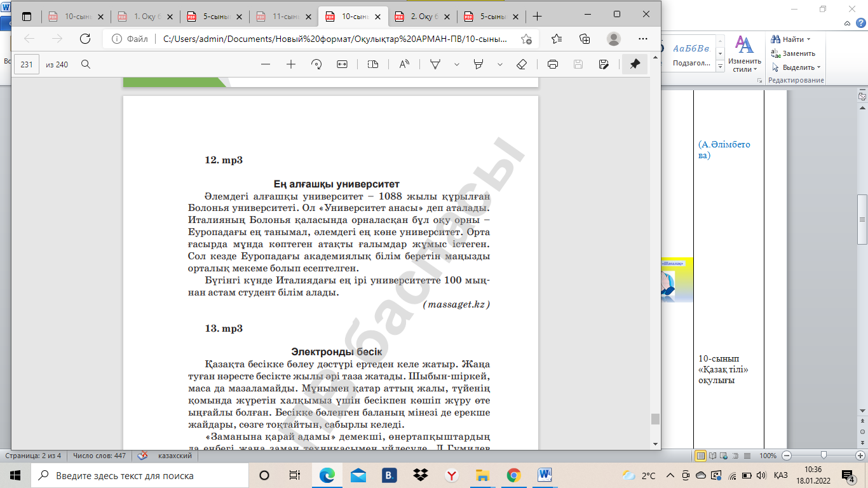This screenshot has height=488, width=868.
Task: Click the Windows Start button
Action: 15,475
